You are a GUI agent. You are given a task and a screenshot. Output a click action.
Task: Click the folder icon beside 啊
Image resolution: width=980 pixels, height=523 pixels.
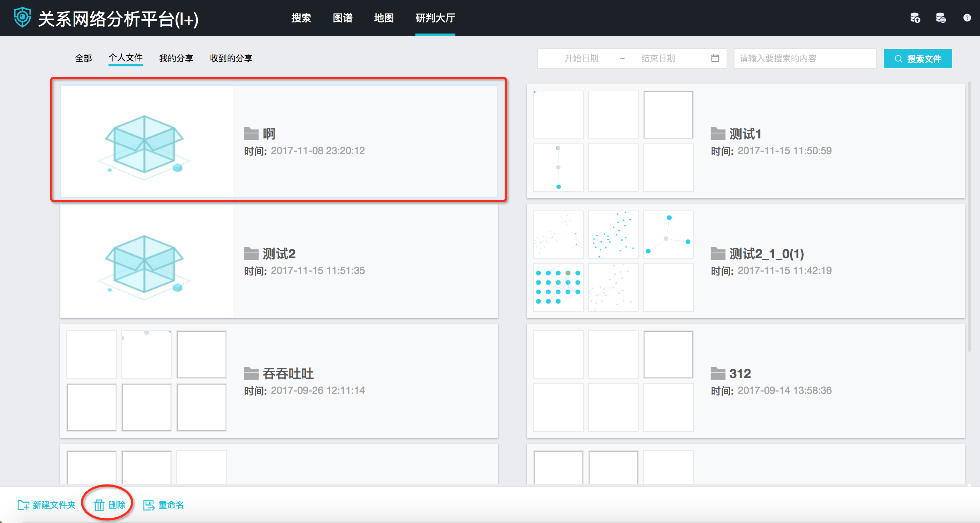pos(251,133)
